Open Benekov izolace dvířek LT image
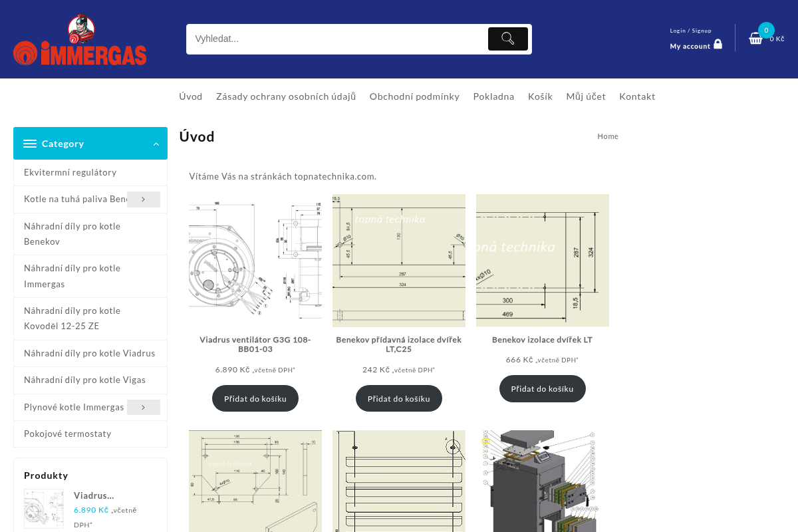Screen dimensions: 798x532 coord(543,261)
